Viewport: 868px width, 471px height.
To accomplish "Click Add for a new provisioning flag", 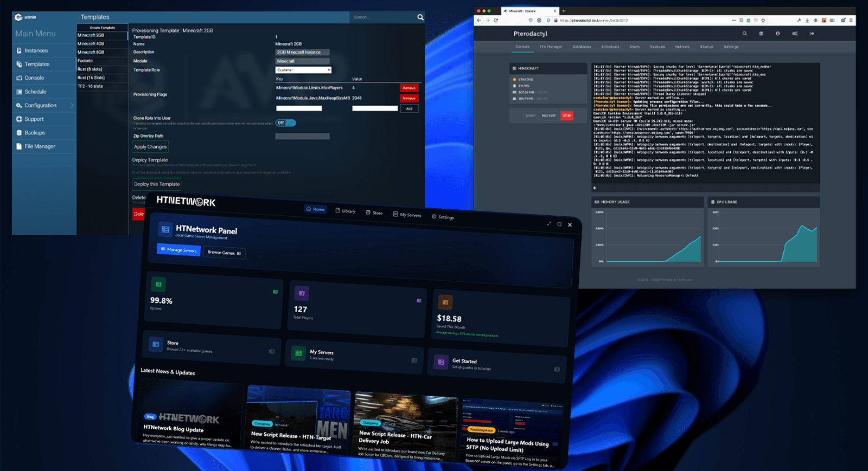I will (409, 108).
